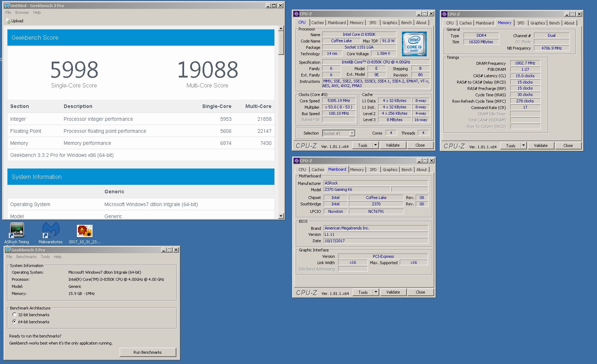The image size is (597, 364).
Task: Open Browser menu in Geekbench results window
Action: (x=22, y=12)
